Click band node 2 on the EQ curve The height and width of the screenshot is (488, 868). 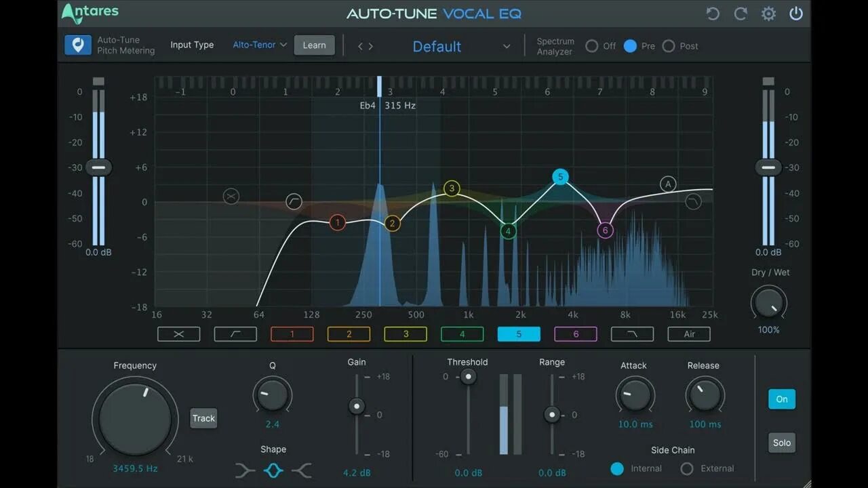(392, 224)
